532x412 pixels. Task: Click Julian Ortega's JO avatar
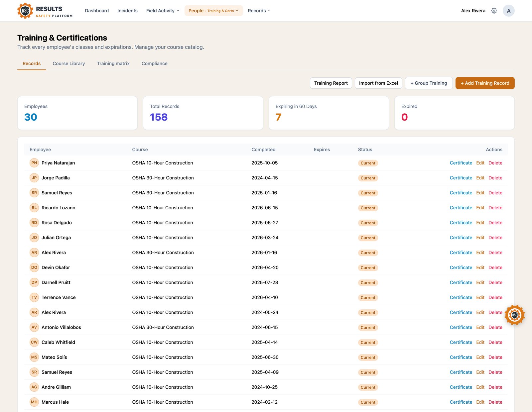(x=34, y=238)
